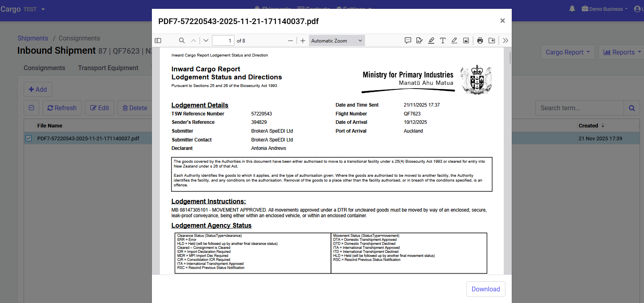Viewport: 644px width, 303px height.
Task: Open the Shipments breadcrumb link
Action: 33,38
